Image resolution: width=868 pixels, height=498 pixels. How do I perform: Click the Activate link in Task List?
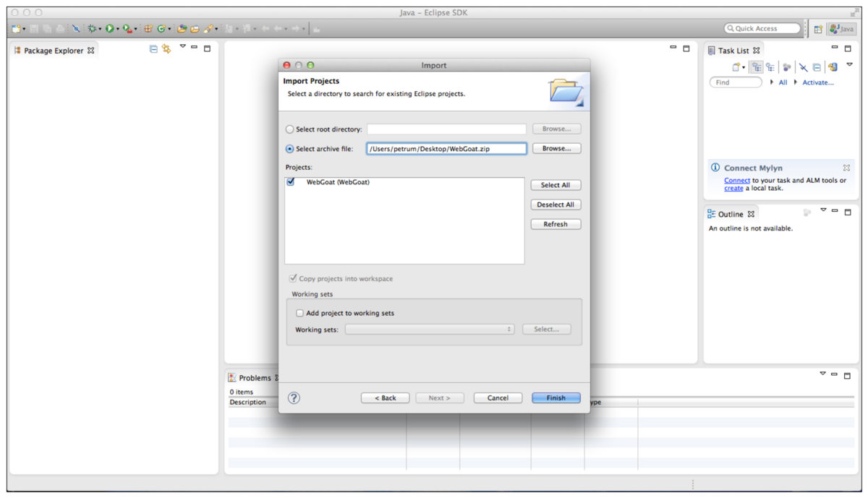click(818, 82)
